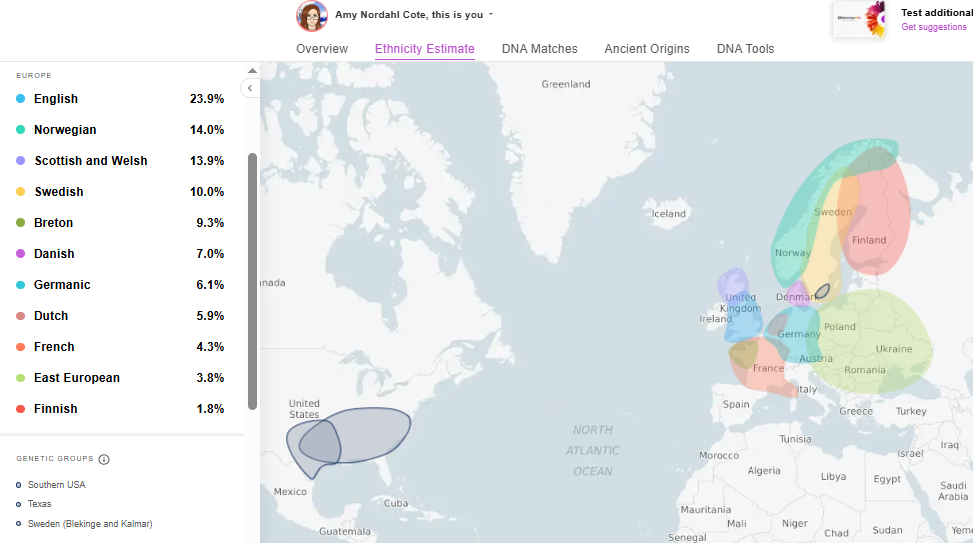Switch to the DNA Matches tab
Screen dimensions: 973x543
tap(539, 49)
